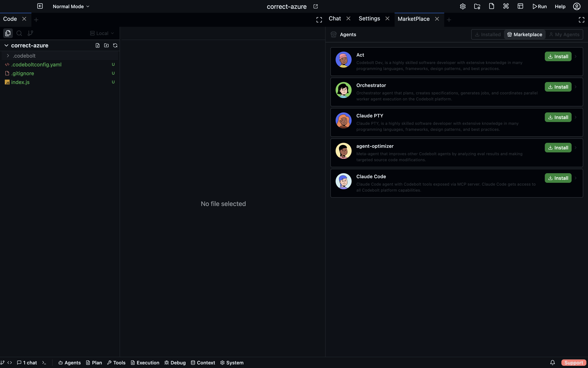Viewport: 588px width, 368px height.
Task: Create new file in correct-azure
Action: [x=98, y=45]
